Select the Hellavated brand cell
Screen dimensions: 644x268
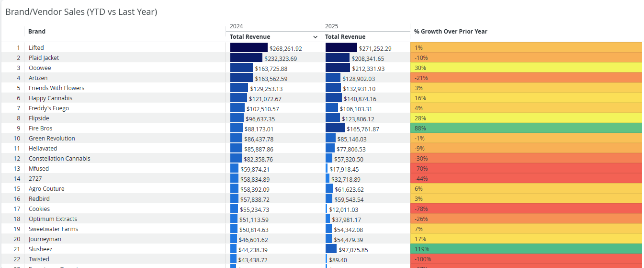tap(124, 148)
